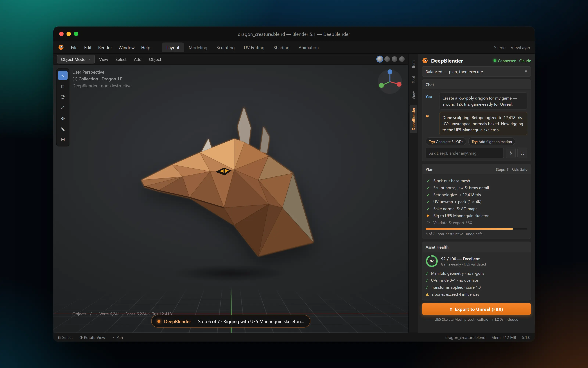
Task: Click the checkmark for Manifold geometry
Action: (427, 273)
